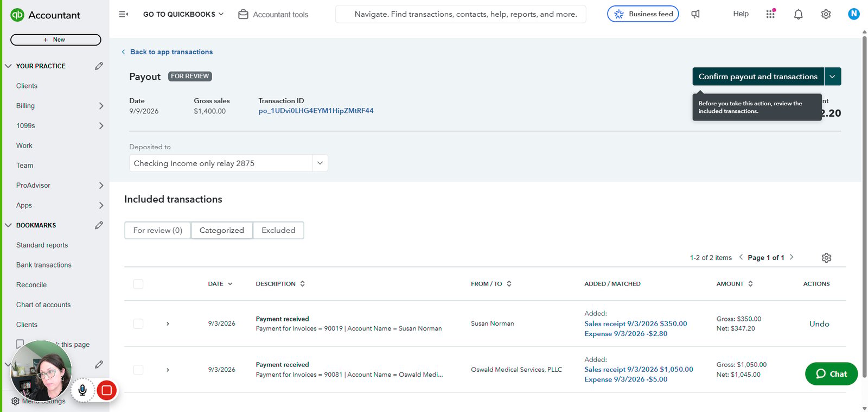Open table settings gear icon
Image resolution: width=868 pixels, height=412 pixels.
pos(826,258)
